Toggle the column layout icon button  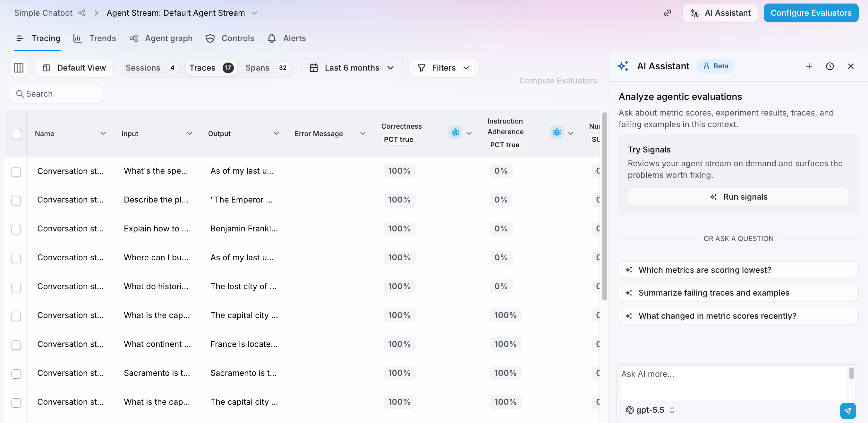pyautogui.click(x=19, y=68)
